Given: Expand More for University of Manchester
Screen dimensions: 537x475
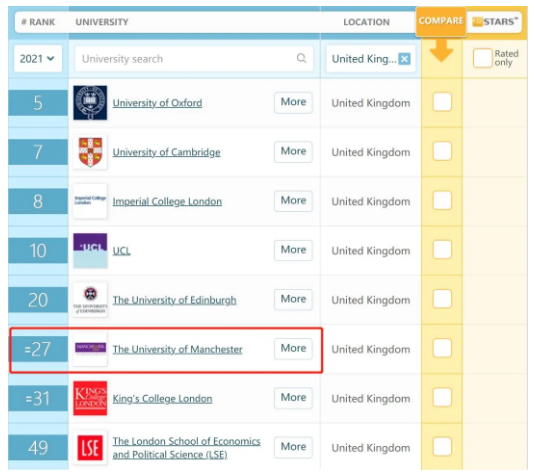Looking at the screenshot, I should (x=293, y=349).
